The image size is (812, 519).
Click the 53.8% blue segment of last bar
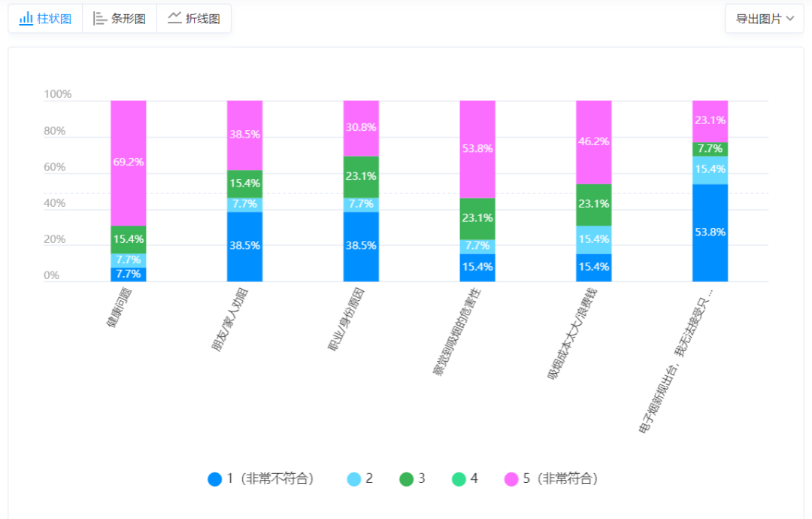pyautogui.click(x=710, y=232)
